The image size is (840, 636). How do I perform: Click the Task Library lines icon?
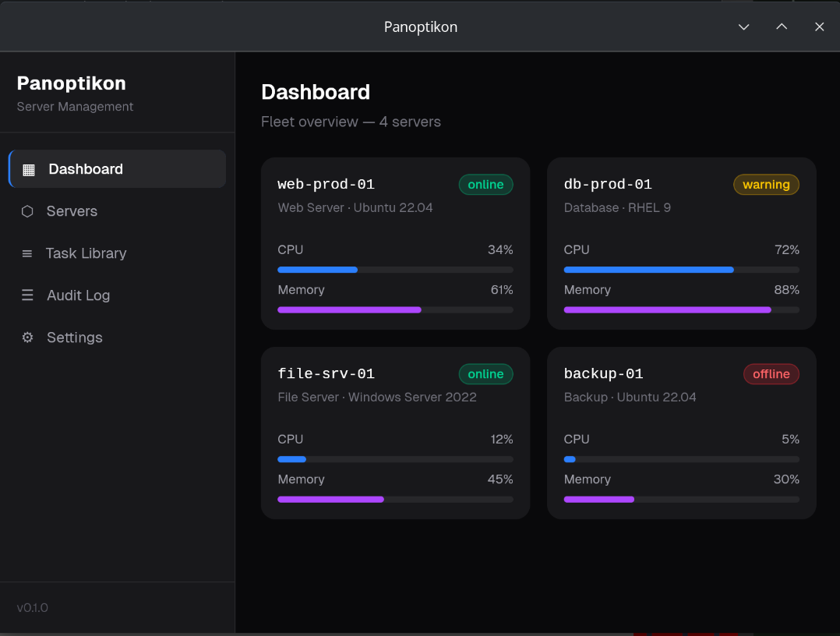(26, 253)
